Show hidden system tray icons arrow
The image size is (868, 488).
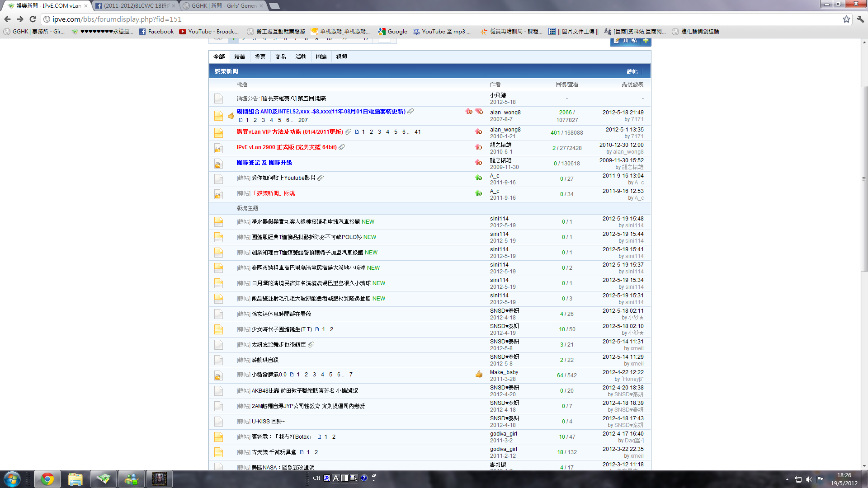point(787,479)
